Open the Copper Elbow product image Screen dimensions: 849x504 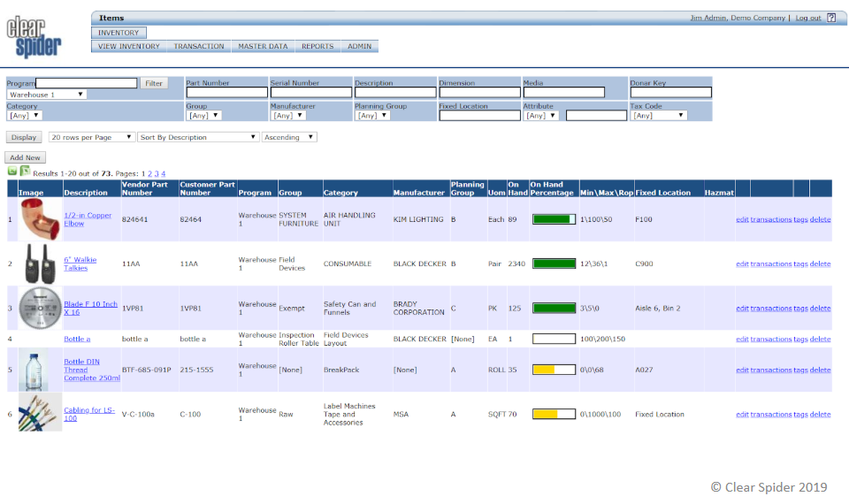point(40,219)
